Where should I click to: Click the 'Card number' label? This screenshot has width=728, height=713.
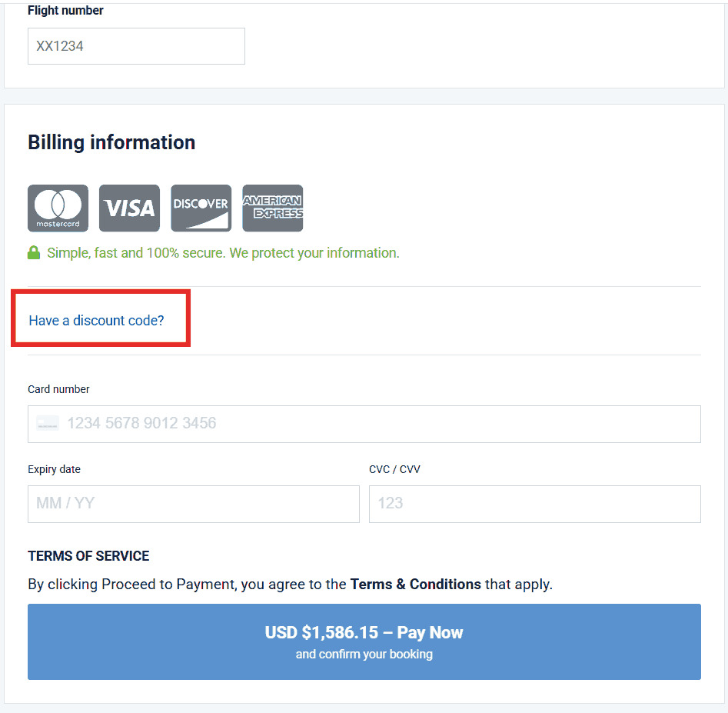pos(58,389)
